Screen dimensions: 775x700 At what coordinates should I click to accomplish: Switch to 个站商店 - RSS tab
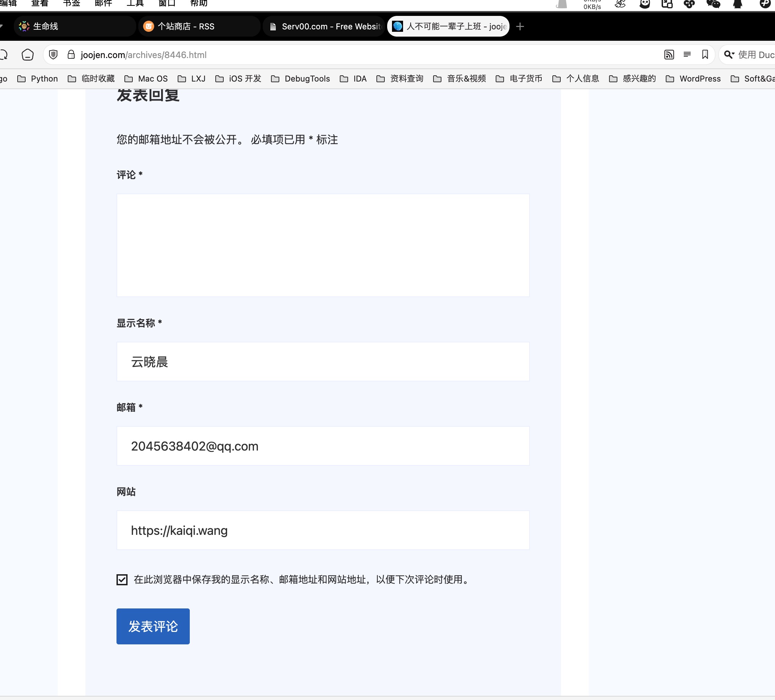(199, 27)
